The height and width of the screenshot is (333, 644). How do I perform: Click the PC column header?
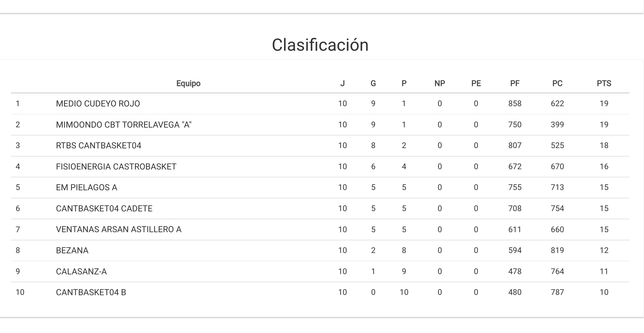557,83
